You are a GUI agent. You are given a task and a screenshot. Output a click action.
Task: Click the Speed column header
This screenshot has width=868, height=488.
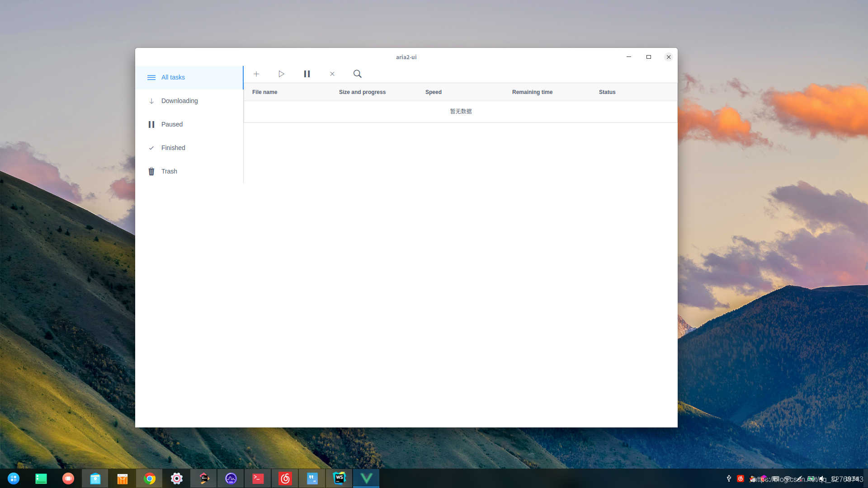click(x=433, y=92)
